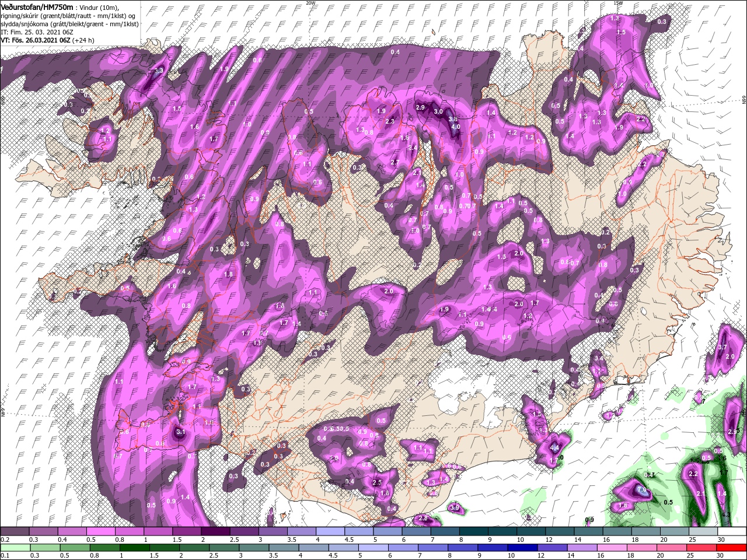Click the darkest green 1 swatch, lower scale
Screen dimensions: 747x560
(x=135, y=547)
